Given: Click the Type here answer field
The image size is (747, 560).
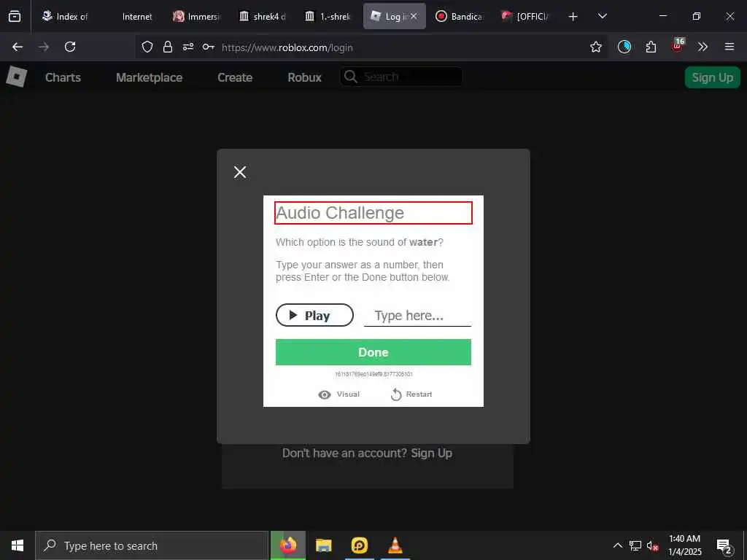Looking at the screenshot, I should 417,315.
